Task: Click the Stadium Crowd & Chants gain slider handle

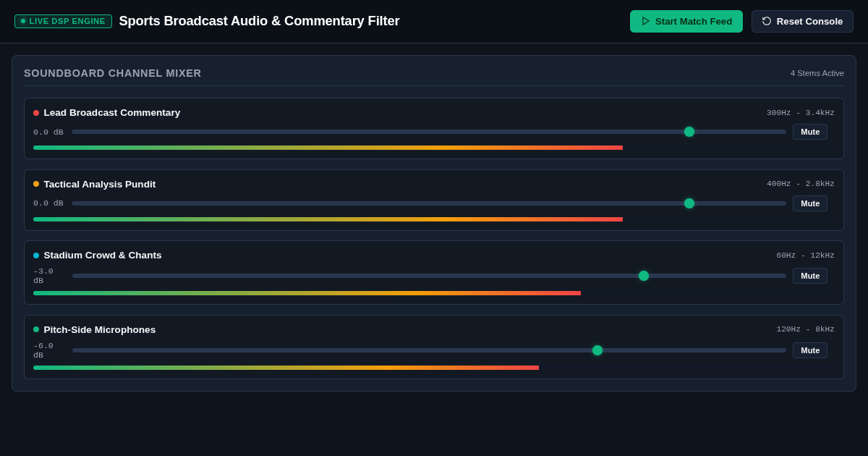Action: (x=644, y=276)
